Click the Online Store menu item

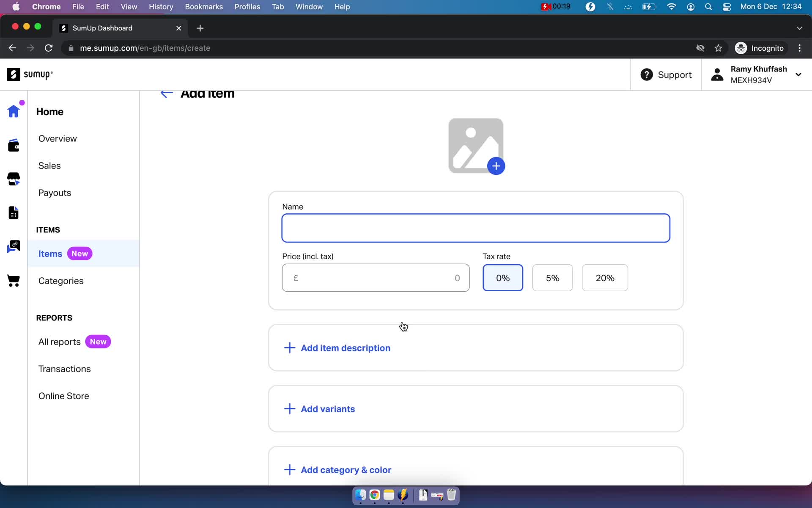63,396
